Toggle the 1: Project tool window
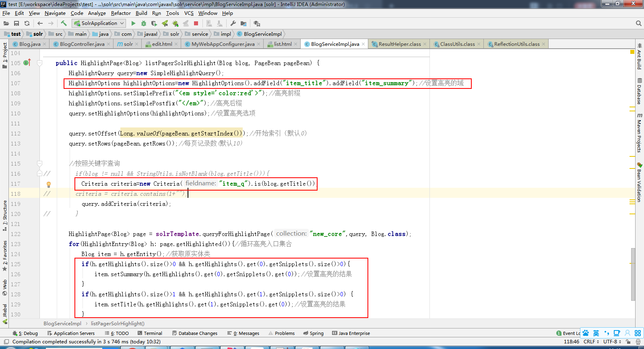Image resolution: width=644 pixels, height=349 pixels. click(4, 55)
